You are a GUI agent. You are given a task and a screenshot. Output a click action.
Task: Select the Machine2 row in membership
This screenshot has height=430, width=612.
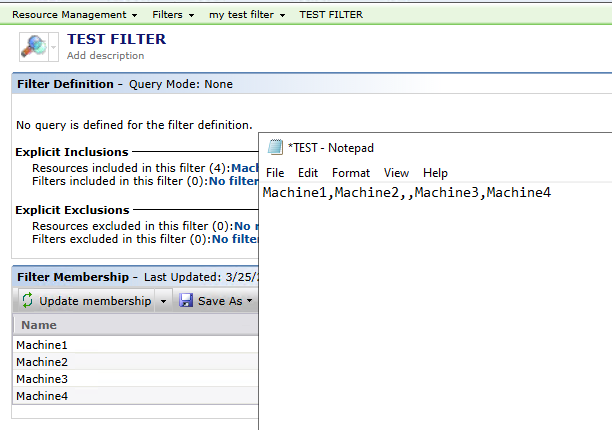135,362
